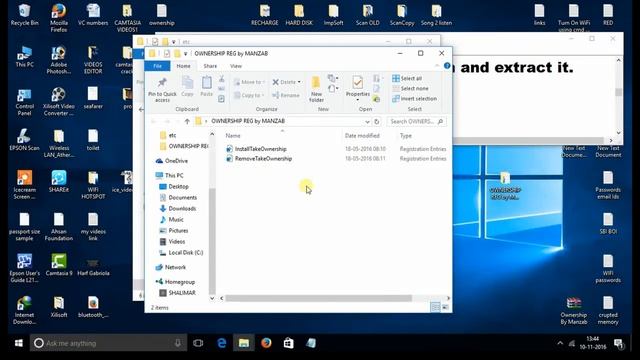The width and height of the screenshot is (640, 360).
Task: Switch to details view icon
Action: click(x=435, y=307)
